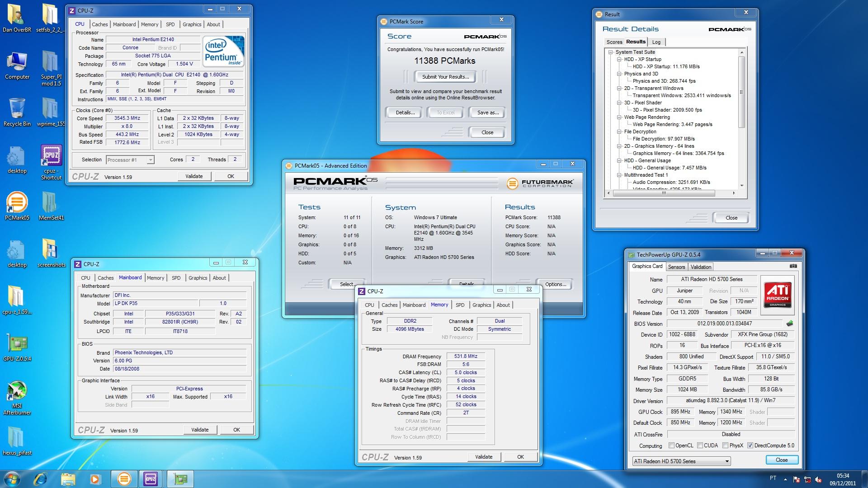Open the Computer desktop icon
Image resolution: width=868 pixels, height=488 pixels.
pos(17,66)
